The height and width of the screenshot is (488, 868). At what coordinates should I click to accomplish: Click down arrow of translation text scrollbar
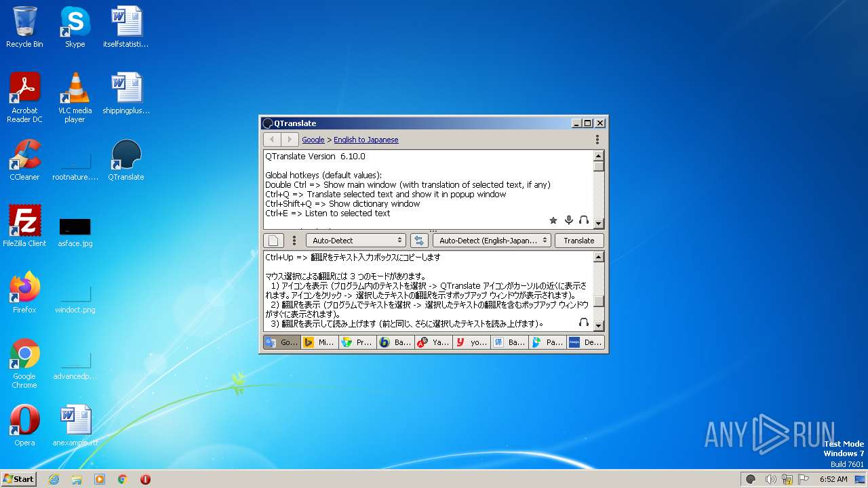coord(598,325)
